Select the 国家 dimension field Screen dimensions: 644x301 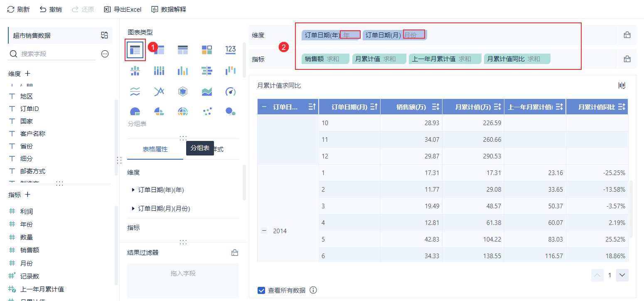(x=26, y=121)
